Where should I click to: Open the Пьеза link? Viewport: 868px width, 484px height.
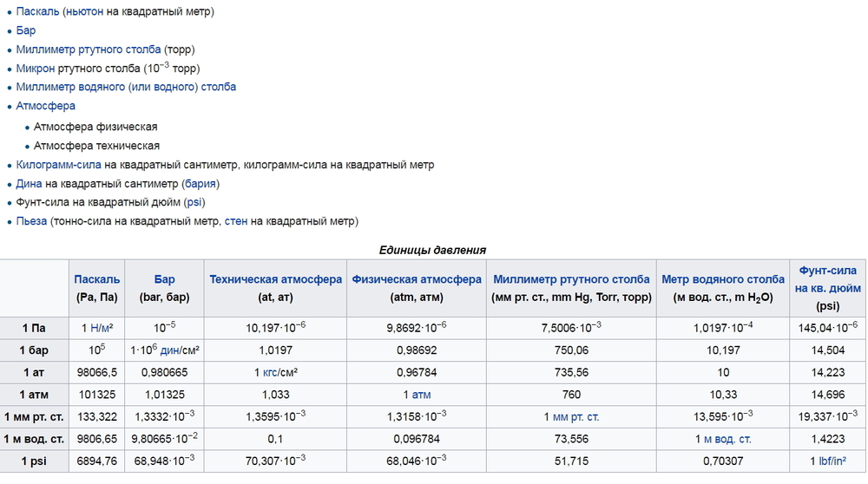(31, 221)
